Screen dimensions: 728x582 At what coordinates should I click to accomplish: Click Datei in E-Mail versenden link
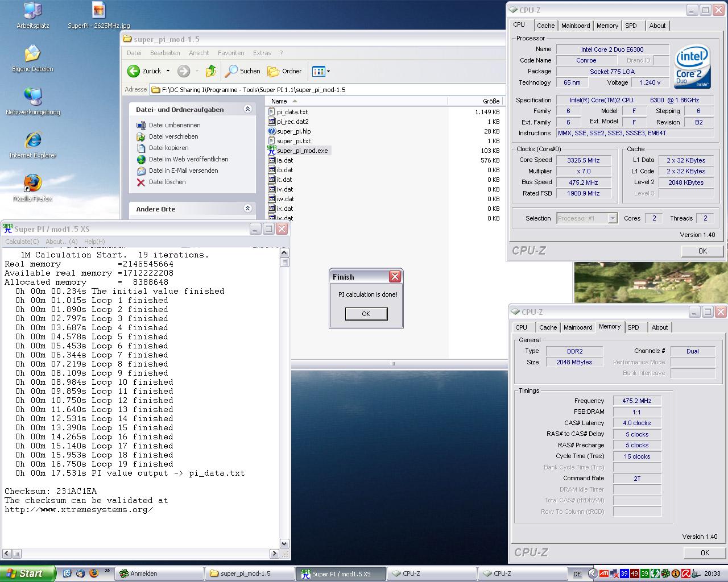tap(184, 171)
